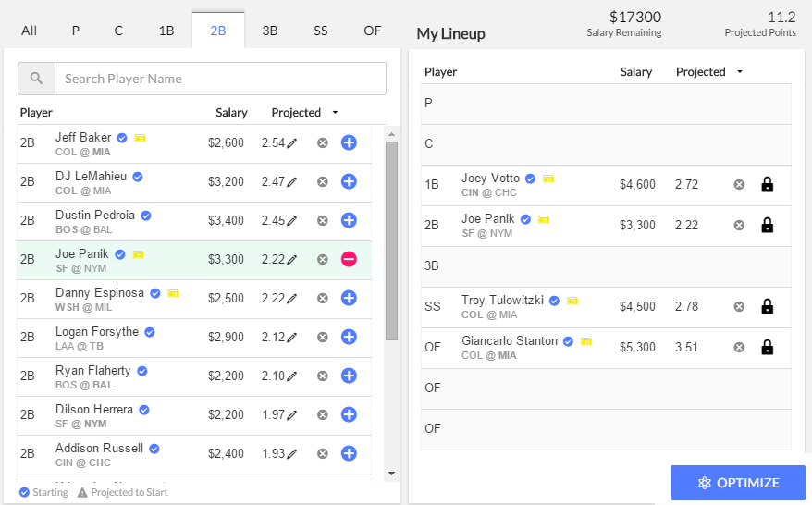This screenshot has height=505, width=812.
Task: Exclude Joe Panik in player list
Action: pos(323,260)
